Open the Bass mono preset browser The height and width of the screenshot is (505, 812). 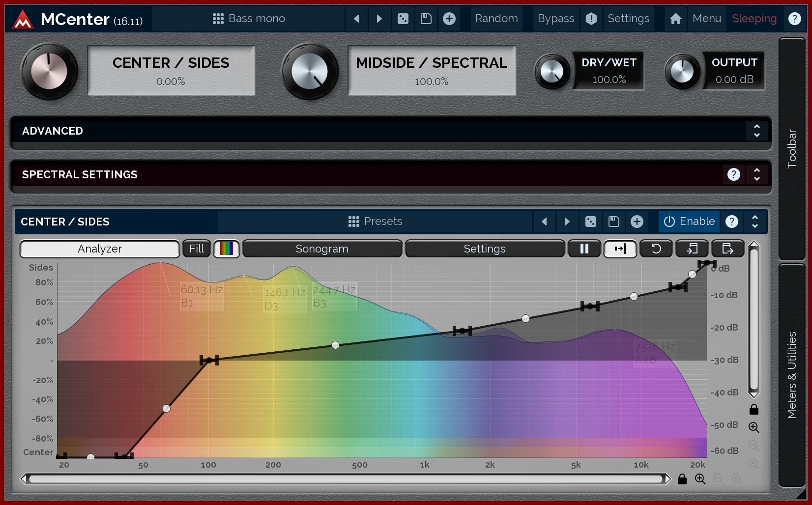pos(249,19)
